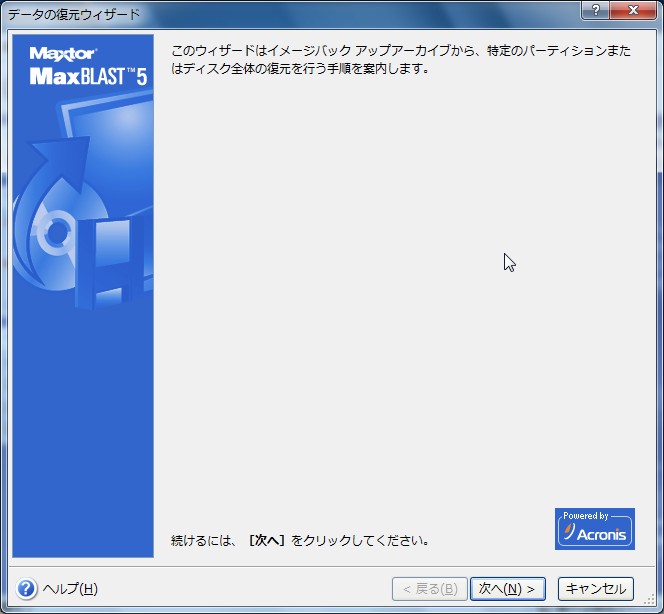This screenshot has height=614, width=664.
Task: Open help via the blue question mark icon
Action: [26, 589]
